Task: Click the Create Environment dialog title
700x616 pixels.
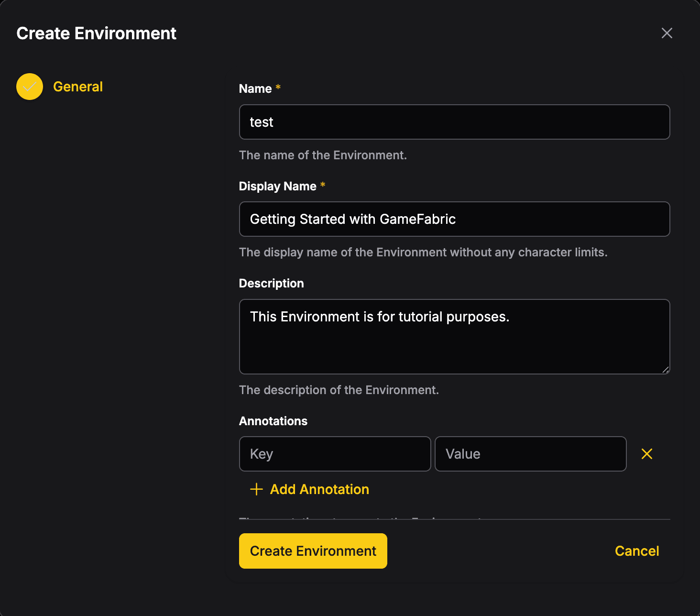Action: [96, 33]
